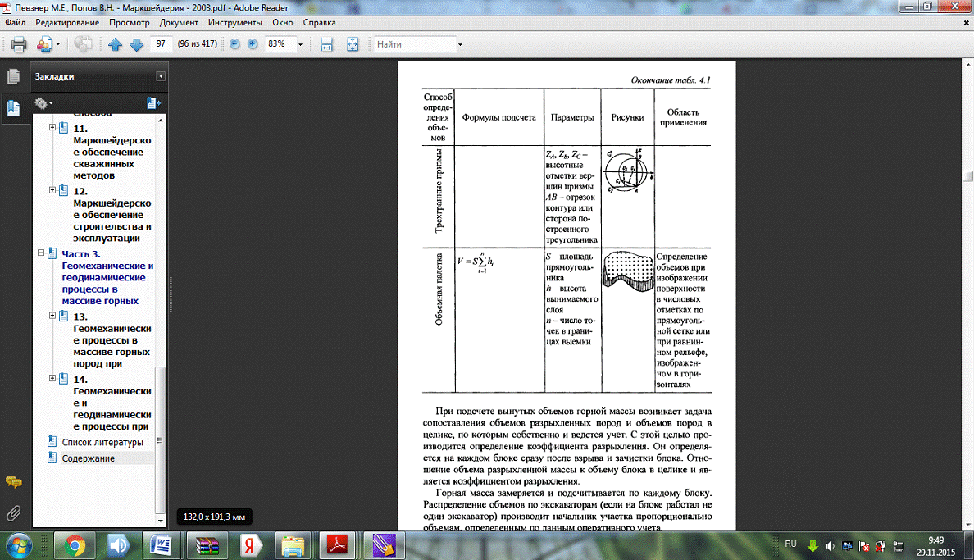Open Microsoft Word from the taskbar
The height and width of the screenshot is (560, 974).
click(161, 544)
